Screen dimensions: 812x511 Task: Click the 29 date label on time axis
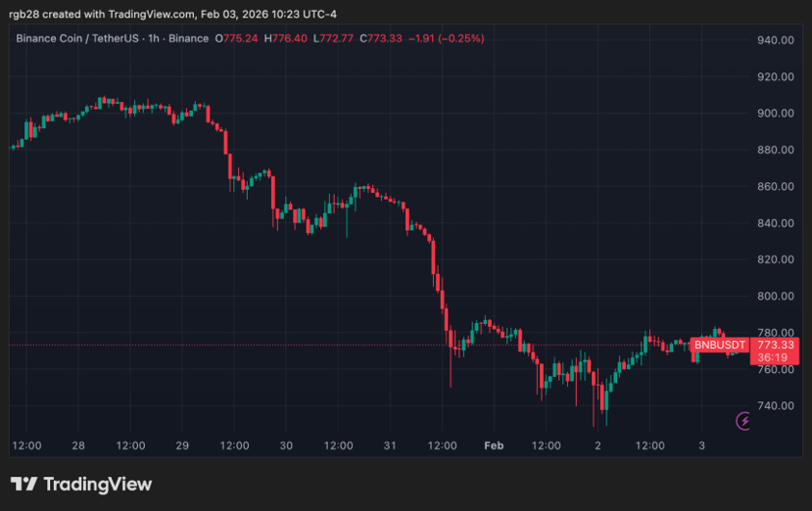182,445
